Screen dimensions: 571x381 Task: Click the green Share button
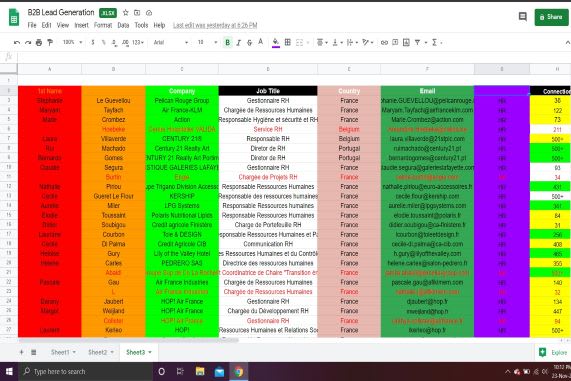pos(551,17)
